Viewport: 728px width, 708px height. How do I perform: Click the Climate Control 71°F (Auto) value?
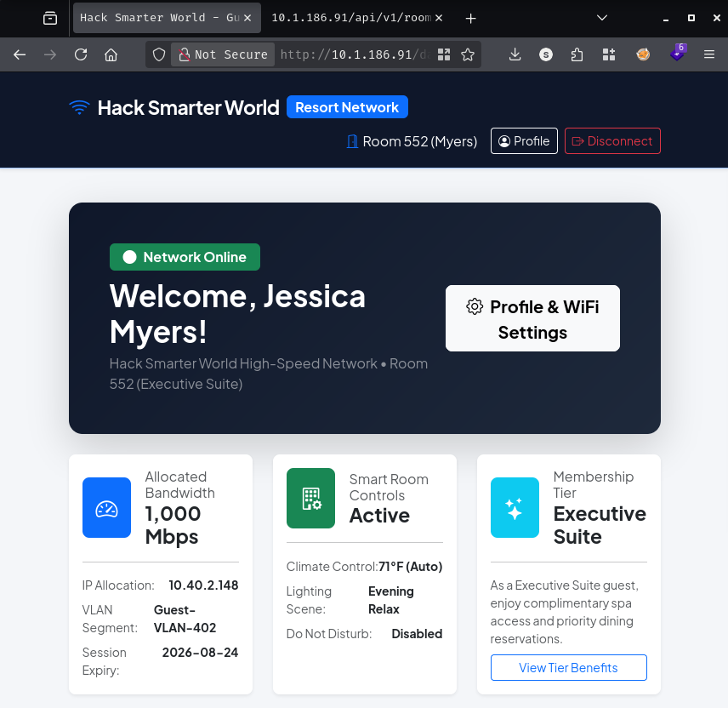411,567
